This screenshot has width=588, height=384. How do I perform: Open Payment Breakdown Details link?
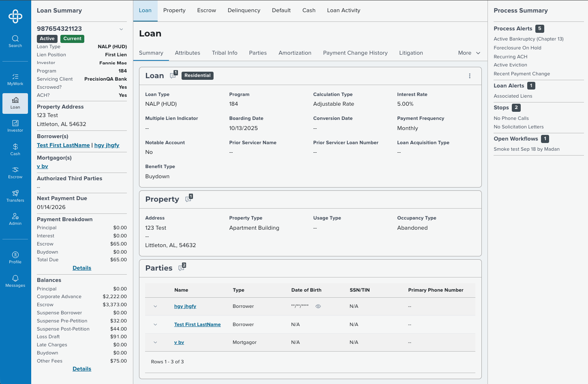click(x=82, y=268)
